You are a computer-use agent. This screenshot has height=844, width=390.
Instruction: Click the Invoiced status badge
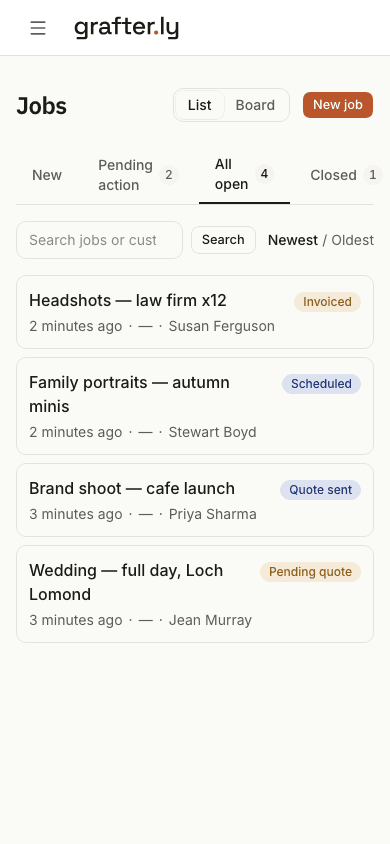click(x=327, y=302)
